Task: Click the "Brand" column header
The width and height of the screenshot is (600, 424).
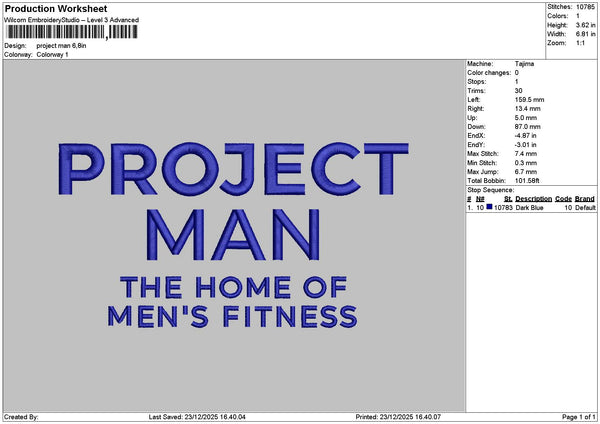Action: click(x=585, y=199)
